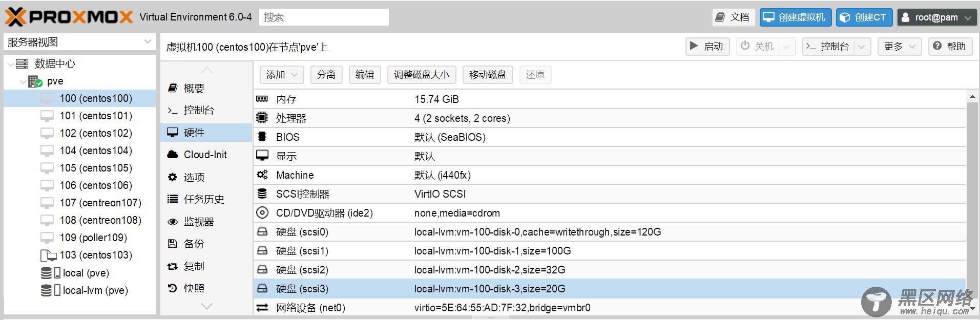Collapse the 数据中心 tree node
980x320 pixels.
pyautogui.click(x=10, y=63)
